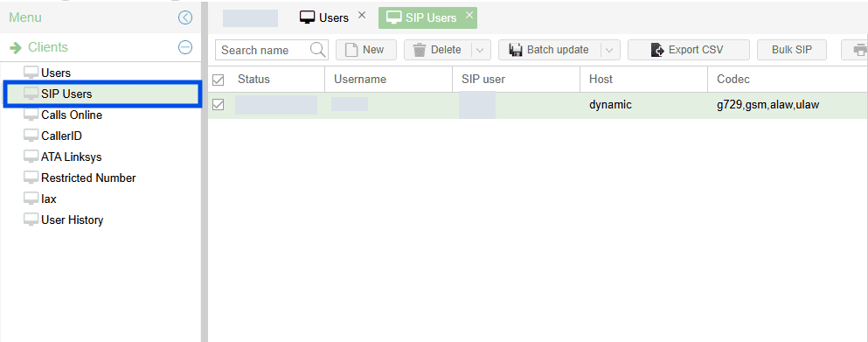
Task: Switch to the Users tab
Action: click(x=324, y=17)
